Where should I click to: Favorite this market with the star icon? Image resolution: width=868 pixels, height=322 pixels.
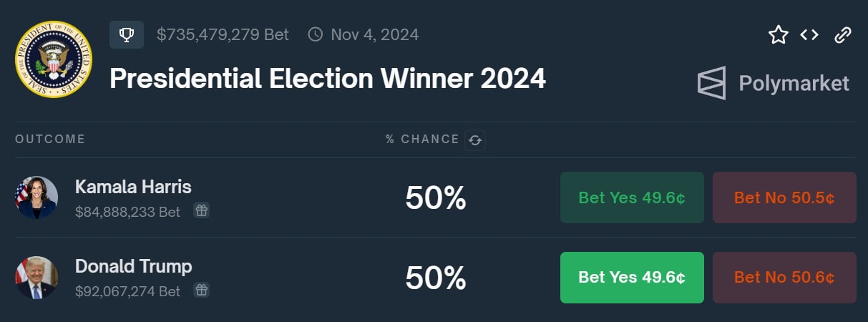click(x=778, y=35)
